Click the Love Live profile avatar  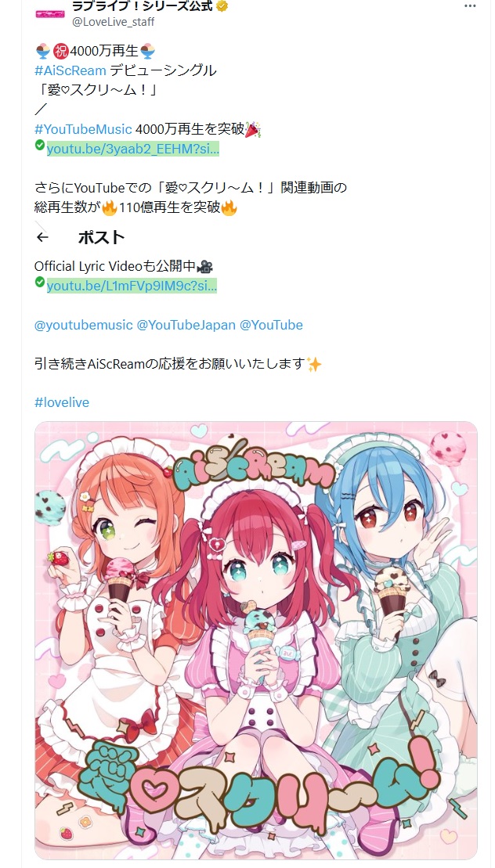(50, 13)
